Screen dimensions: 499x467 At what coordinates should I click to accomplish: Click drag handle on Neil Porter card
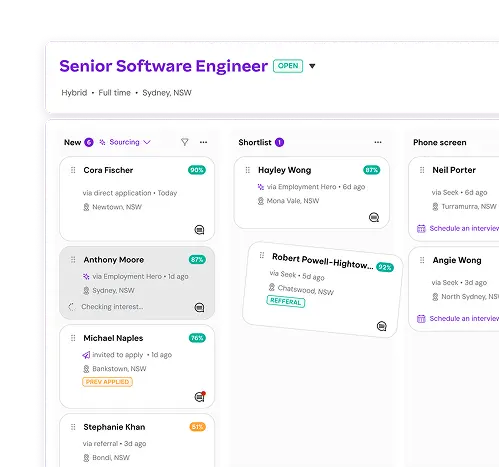[422, 170]
